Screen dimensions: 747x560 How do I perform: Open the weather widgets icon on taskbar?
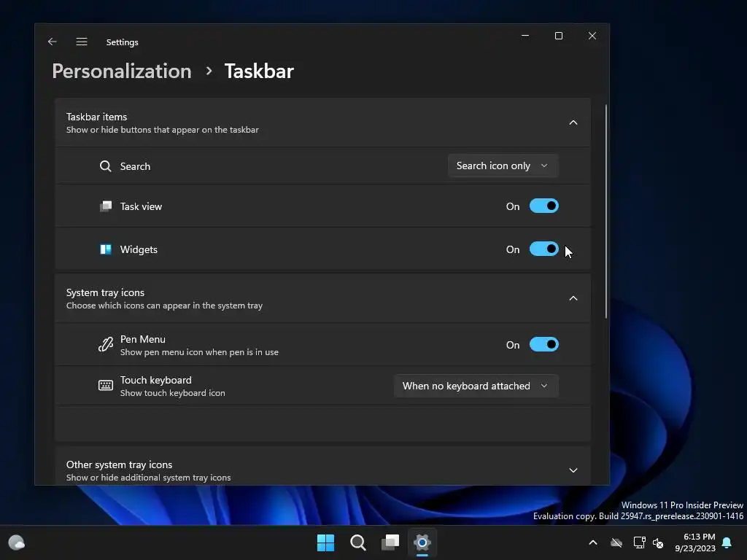tap(17, 542)
